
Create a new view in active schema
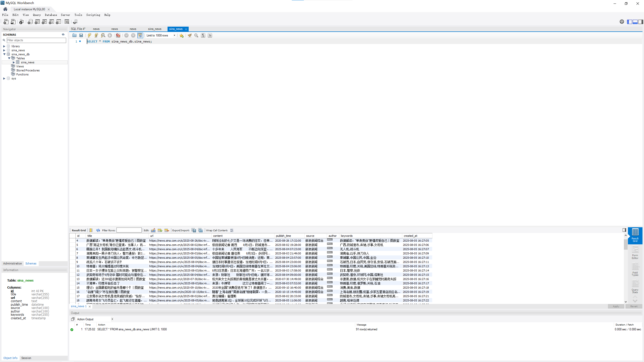click(x=44, y=22)
